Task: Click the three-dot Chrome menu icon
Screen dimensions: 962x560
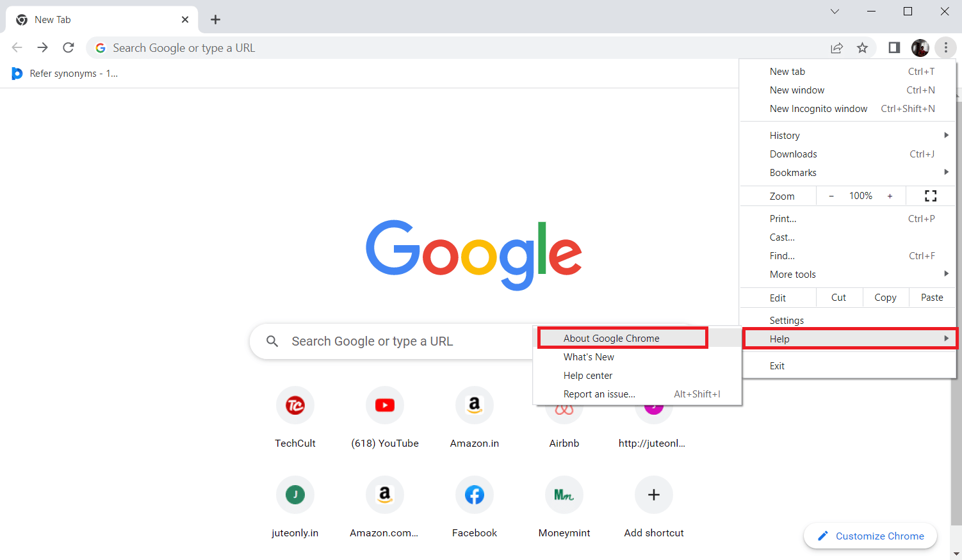Action: click(x=946, y=47)
